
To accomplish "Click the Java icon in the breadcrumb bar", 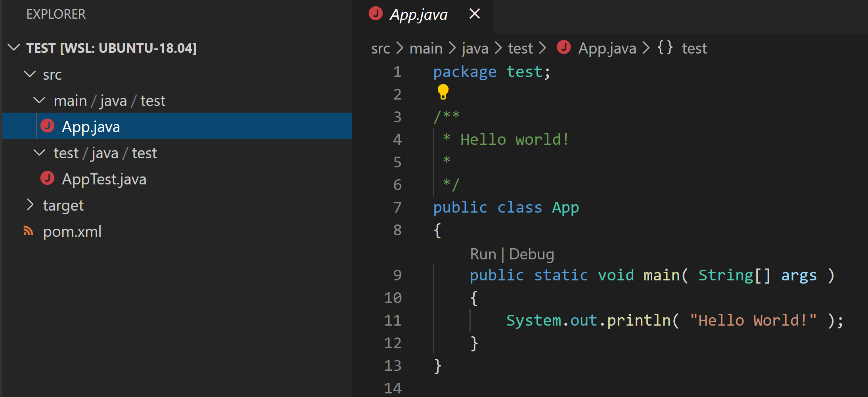I will tap(563, 47).
